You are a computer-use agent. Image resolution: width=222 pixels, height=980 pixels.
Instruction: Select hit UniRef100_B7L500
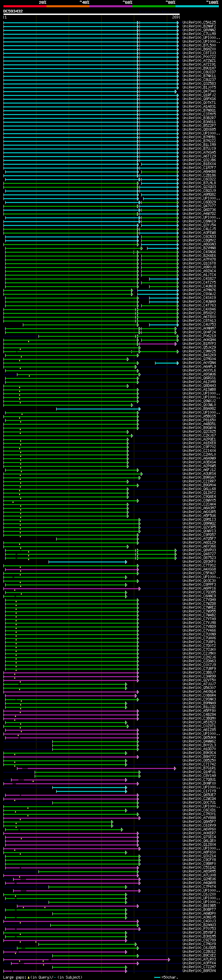pos(199,45)
